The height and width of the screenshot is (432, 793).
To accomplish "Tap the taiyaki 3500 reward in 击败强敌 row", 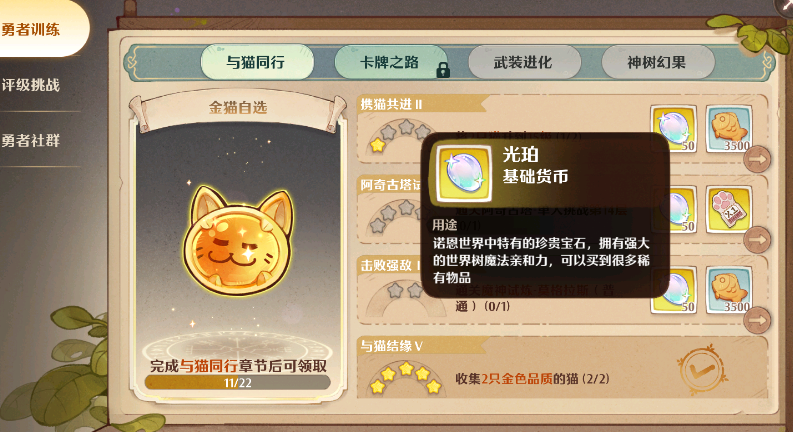I will 729,290.
